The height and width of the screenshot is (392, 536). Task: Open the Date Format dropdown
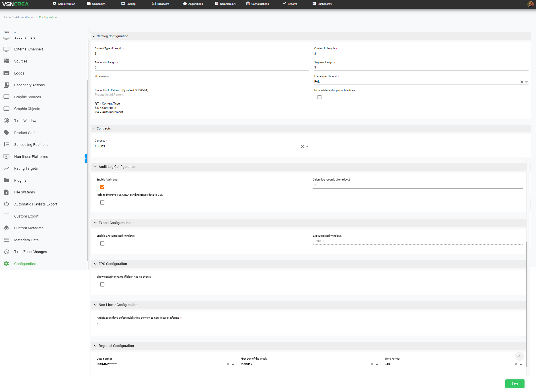pos(233,364)
